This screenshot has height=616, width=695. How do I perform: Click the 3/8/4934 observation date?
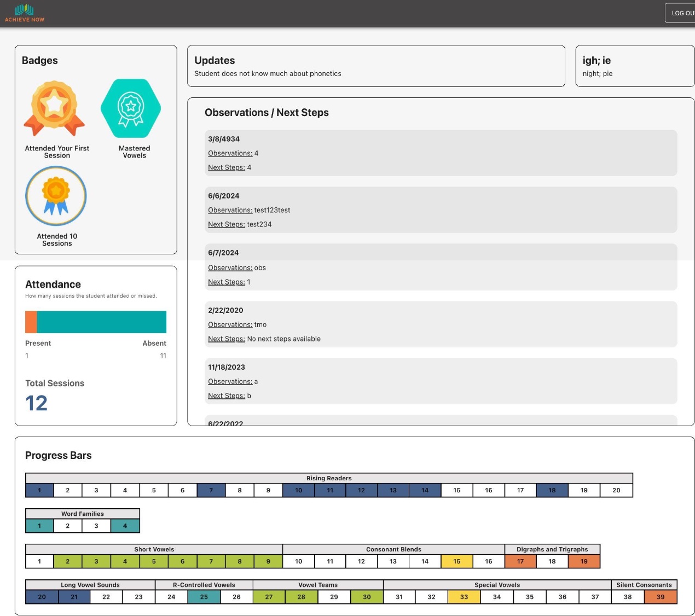[x=224, y=139]
